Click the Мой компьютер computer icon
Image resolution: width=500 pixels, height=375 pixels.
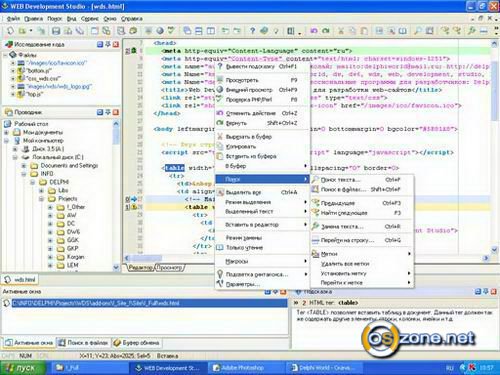[x=17, y=141]
